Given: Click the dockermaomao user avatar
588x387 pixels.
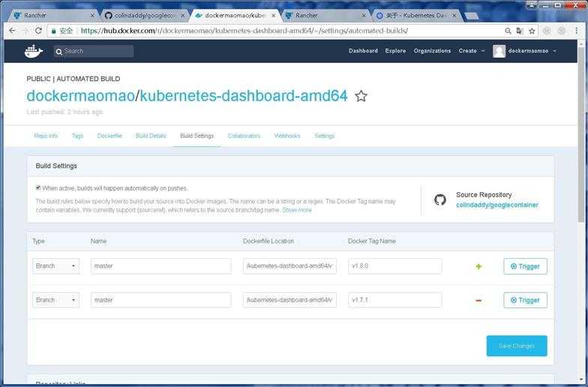Looking at the screenshot, I should point(499,51).
